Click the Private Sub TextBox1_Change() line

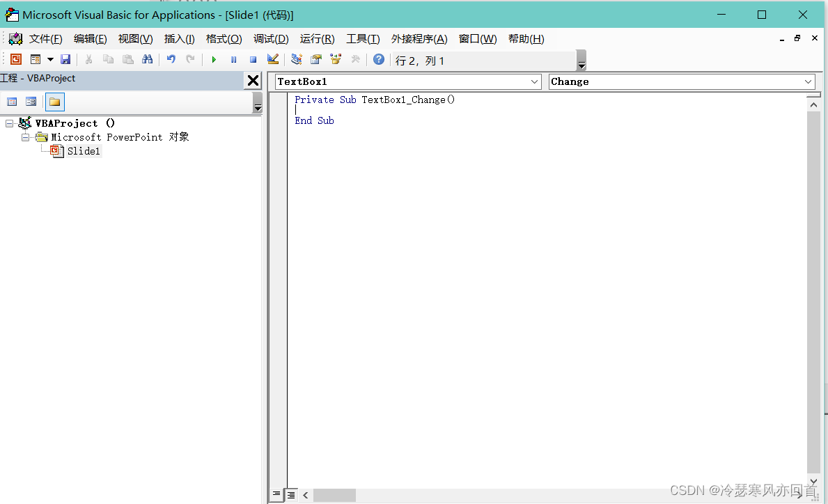pyautogui.click(x=375, y=100)
